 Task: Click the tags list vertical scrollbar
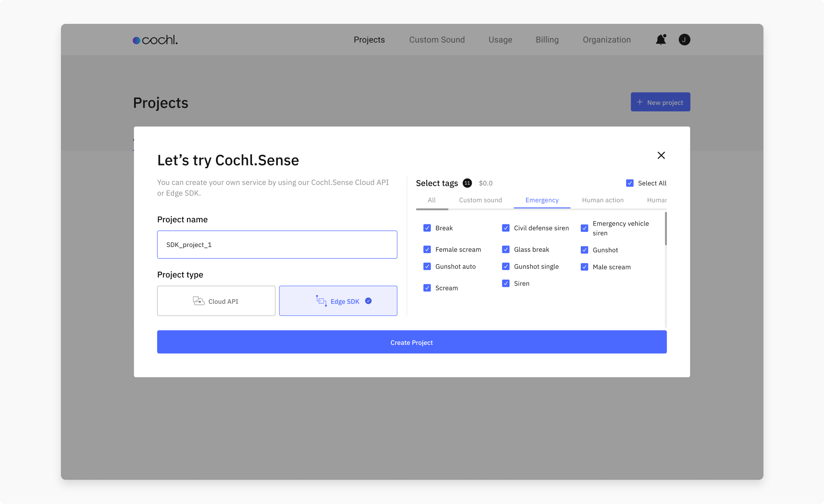[665, 229]
